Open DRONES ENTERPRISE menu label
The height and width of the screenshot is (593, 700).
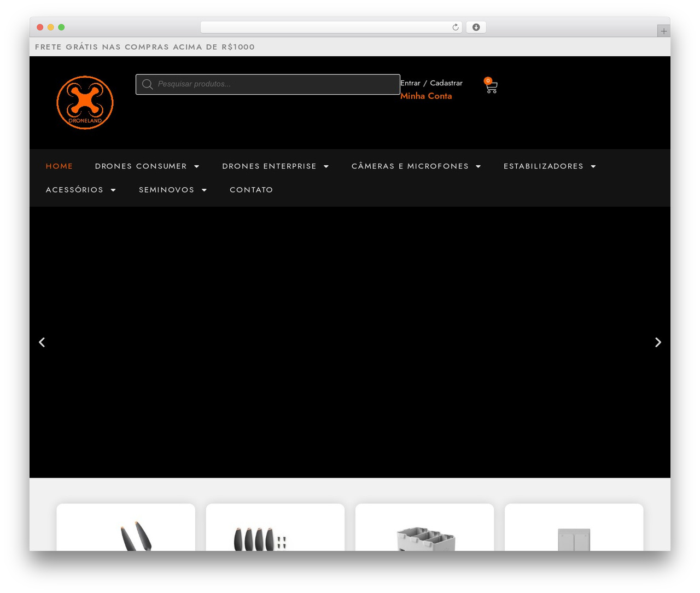pyautogui.click(x=269, y=166)
